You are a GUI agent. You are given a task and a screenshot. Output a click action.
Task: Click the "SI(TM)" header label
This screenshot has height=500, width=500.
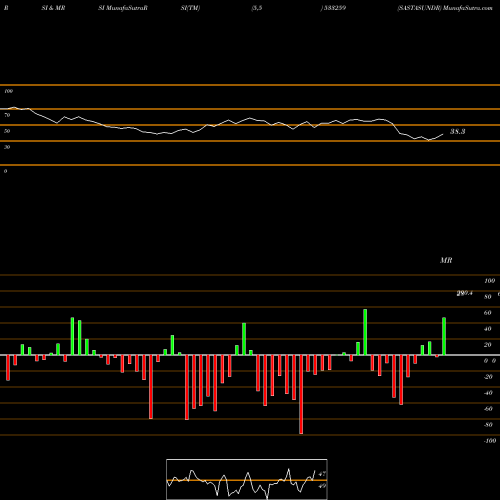pos(190,8)
